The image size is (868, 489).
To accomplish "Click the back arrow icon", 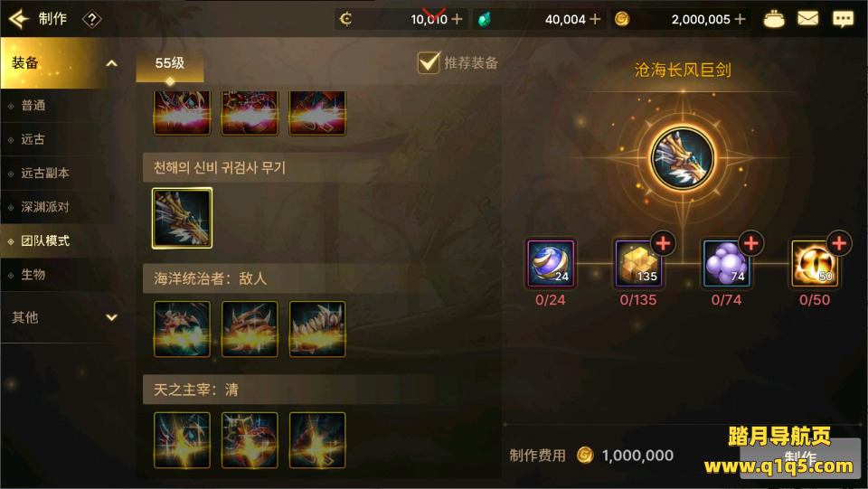I will pyautogui.click(x=18, y=19).
